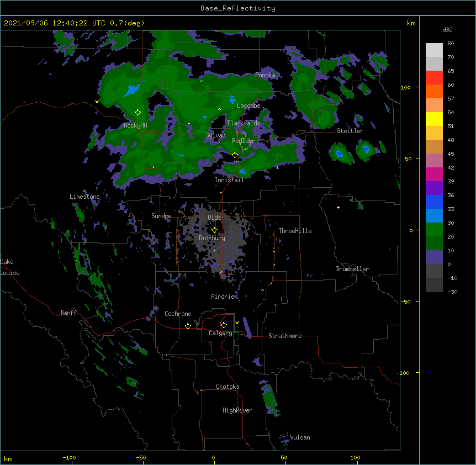Select the Sundre label
The width and height of the screenshot is (476, 465).
pyautogui.click(x=161, y=216)
